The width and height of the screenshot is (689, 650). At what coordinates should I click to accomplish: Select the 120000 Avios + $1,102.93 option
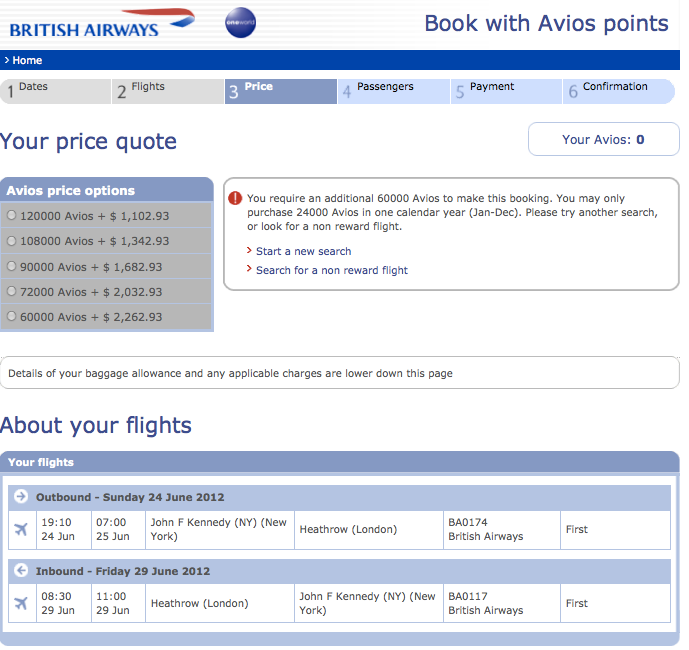pos(12,215)
